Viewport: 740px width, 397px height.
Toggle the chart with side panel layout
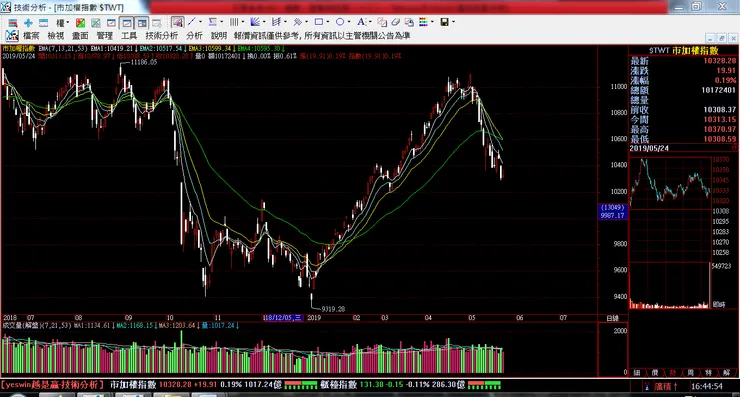coord(142,23)
